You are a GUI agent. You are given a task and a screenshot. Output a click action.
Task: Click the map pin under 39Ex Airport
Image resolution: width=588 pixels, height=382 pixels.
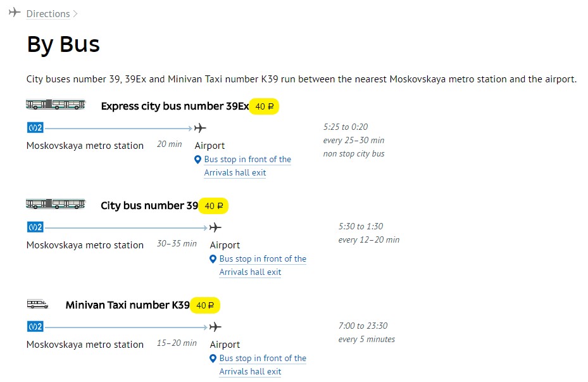198,160
